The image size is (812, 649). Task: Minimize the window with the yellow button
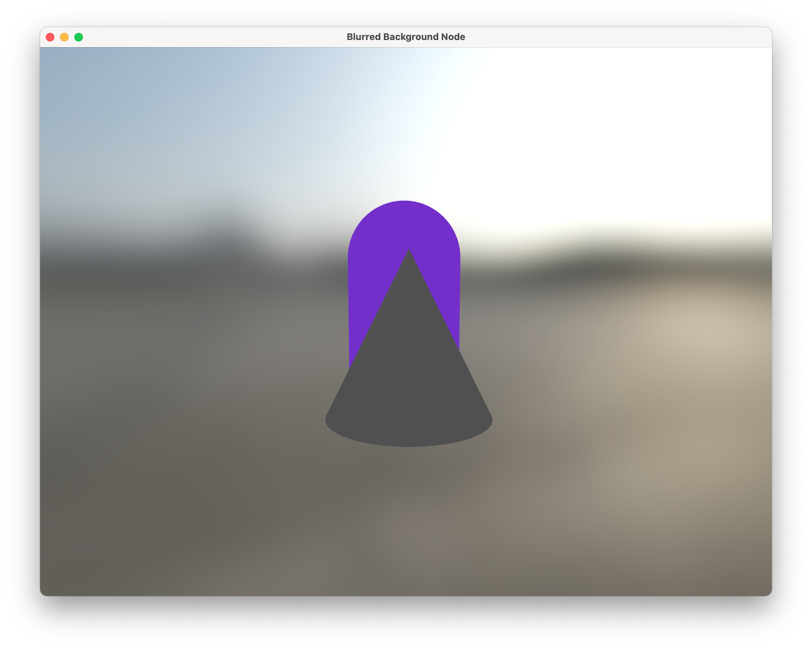pyautogui.click(x=64, y=37)
